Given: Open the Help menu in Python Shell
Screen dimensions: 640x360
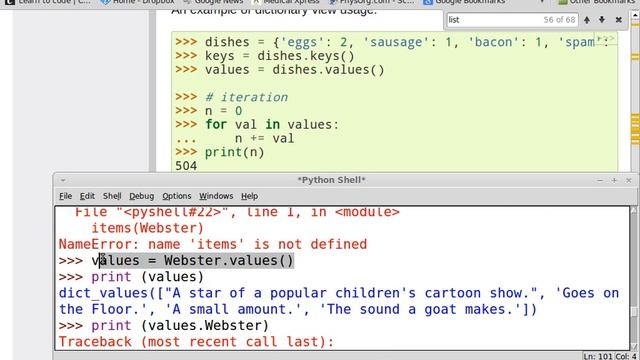Looking at the screenshot, I should pyautogui.click(x=249, y=196).
